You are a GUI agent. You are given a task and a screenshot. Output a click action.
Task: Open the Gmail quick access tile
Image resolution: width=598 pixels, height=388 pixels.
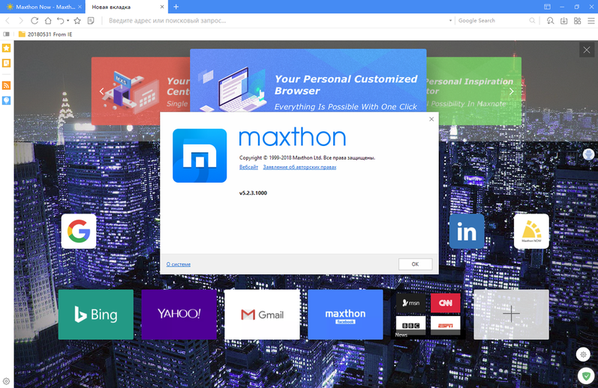tap(262, 314)
